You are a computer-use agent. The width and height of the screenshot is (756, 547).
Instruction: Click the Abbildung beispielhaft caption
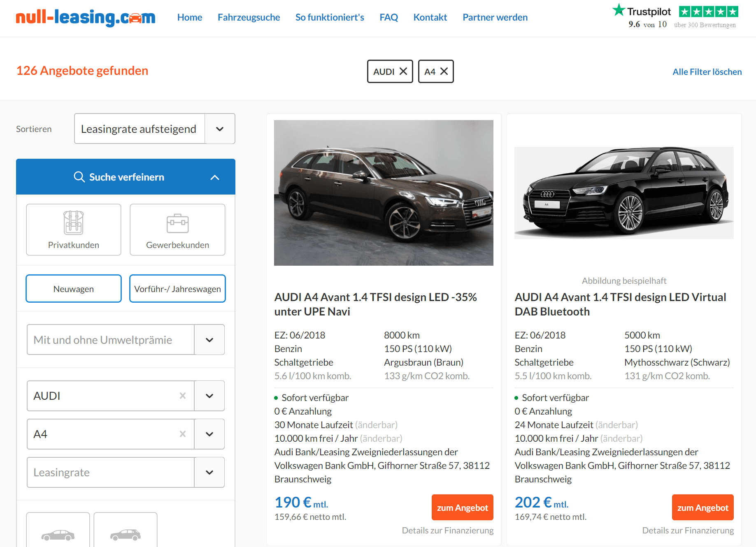pyautogui.click(x=624, y=280)
